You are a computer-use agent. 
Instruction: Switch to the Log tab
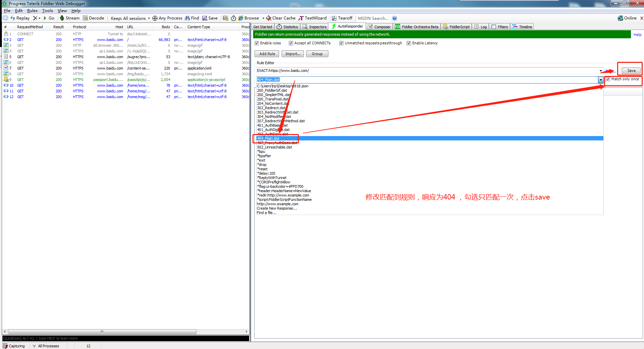pyautogui.click(x=480, y=27)
